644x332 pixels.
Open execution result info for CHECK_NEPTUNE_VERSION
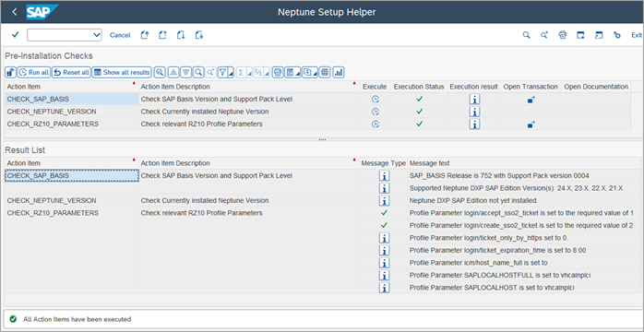(x=474, y=112)
